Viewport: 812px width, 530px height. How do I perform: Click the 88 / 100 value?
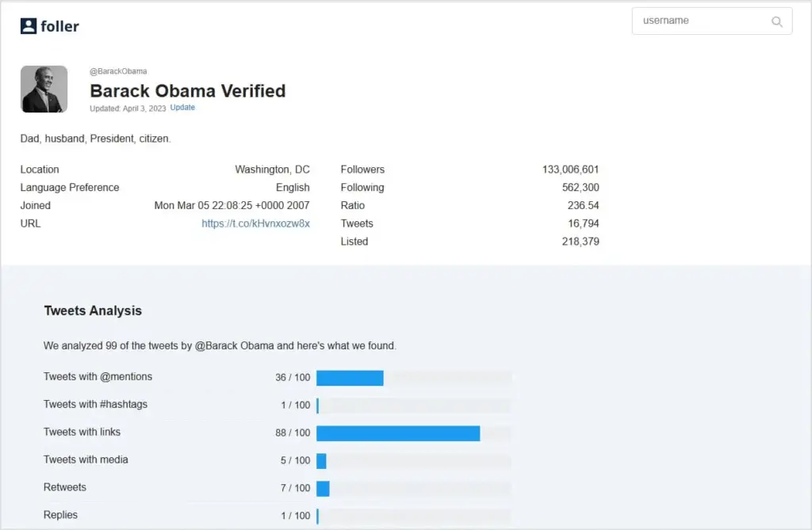[293, 433]
